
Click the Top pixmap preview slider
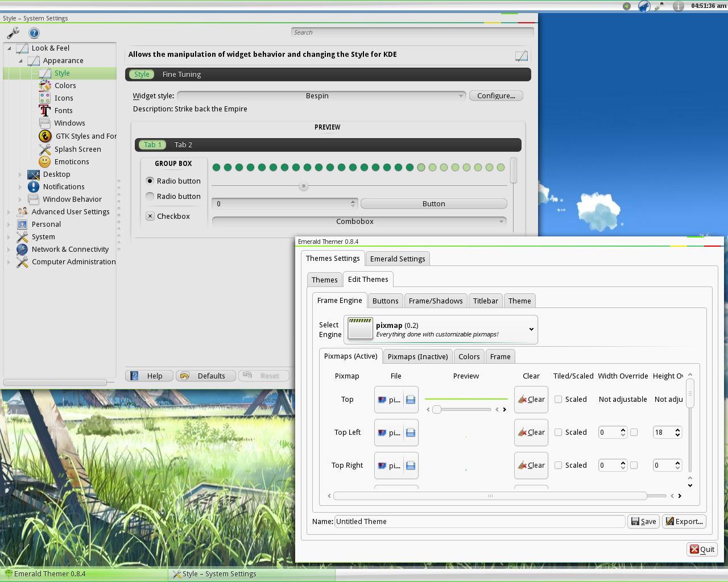(x=462, y=409)
